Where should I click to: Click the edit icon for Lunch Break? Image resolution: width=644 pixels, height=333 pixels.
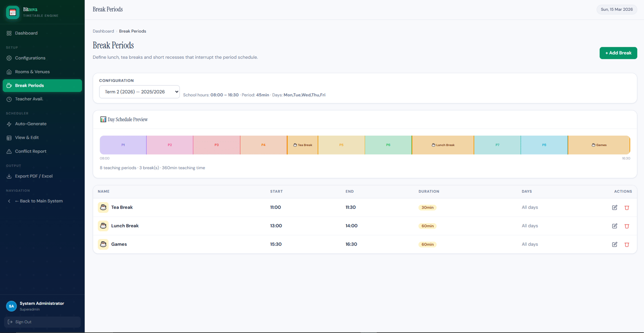click(614, 226)
